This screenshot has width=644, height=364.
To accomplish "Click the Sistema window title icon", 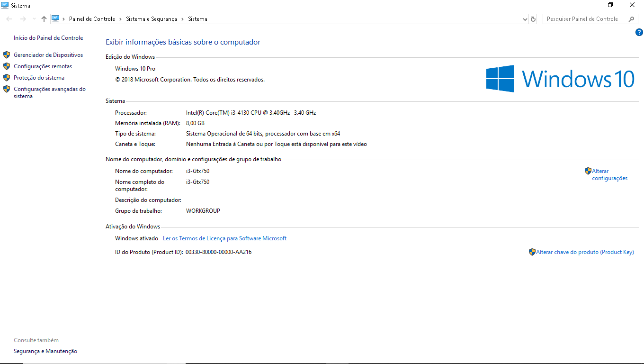I will click(x=5, y=5).
